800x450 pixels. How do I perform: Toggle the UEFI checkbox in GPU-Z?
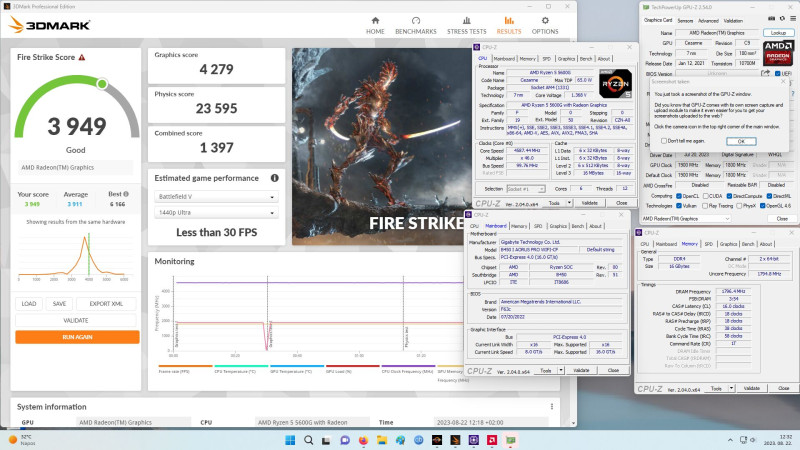coord(777,73)
